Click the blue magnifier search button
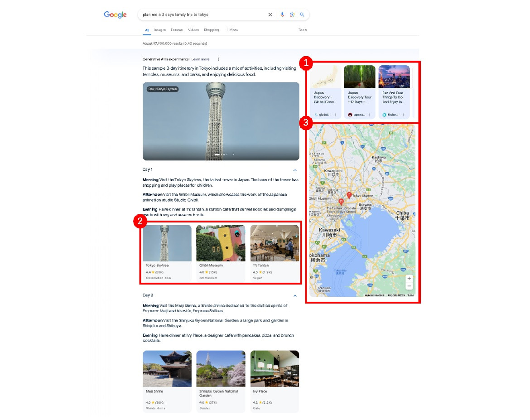 click(x=302, y=14)
